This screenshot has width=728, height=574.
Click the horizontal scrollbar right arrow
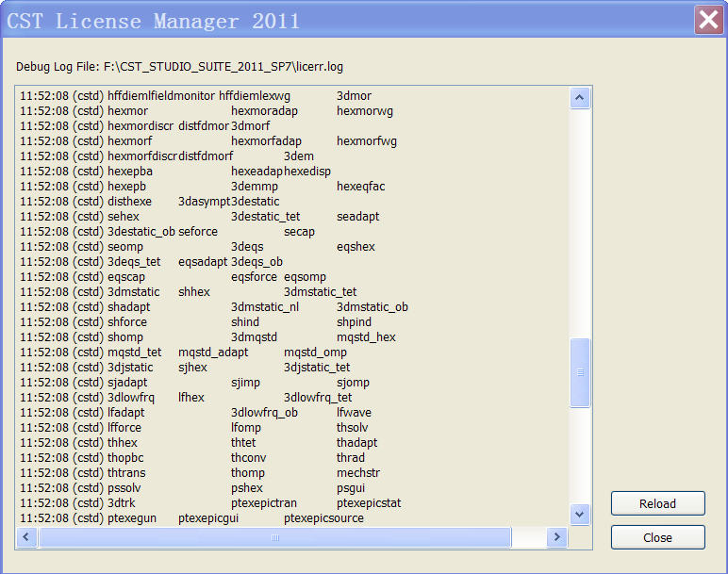556,537
